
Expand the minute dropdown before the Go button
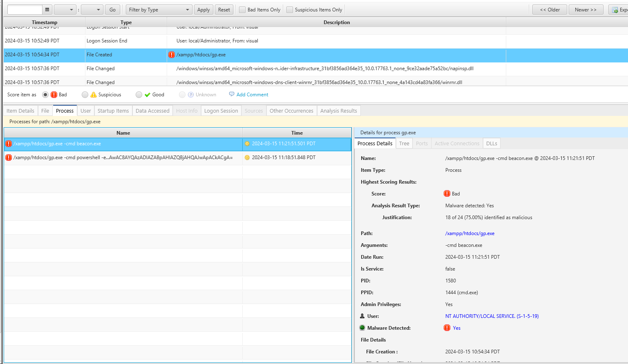[92, 10]
